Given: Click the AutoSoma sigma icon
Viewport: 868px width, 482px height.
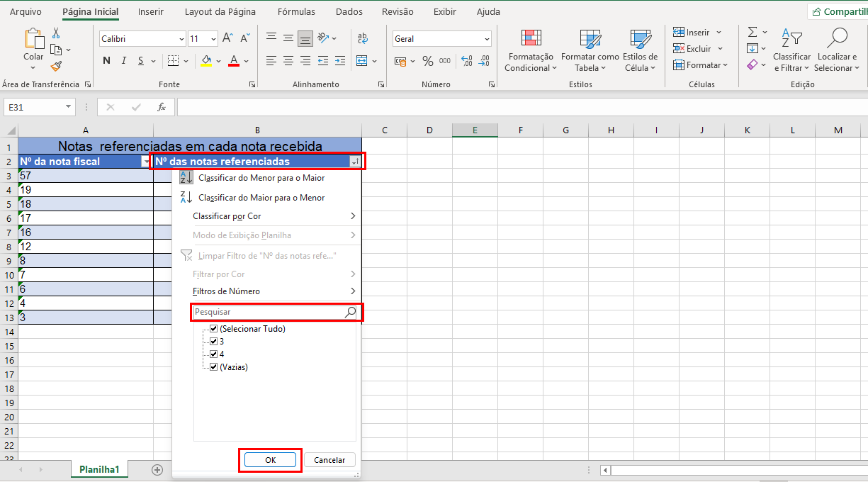Looking at the screenshot, I should coord(753,33).
